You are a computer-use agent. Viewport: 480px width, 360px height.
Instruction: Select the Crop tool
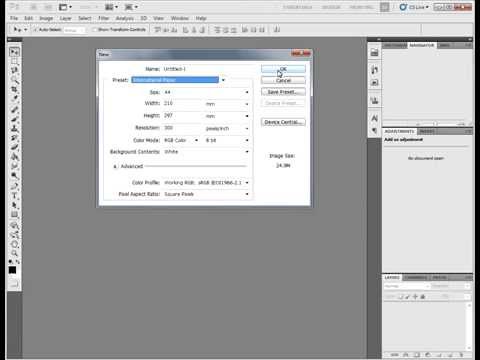coord(14,90)
